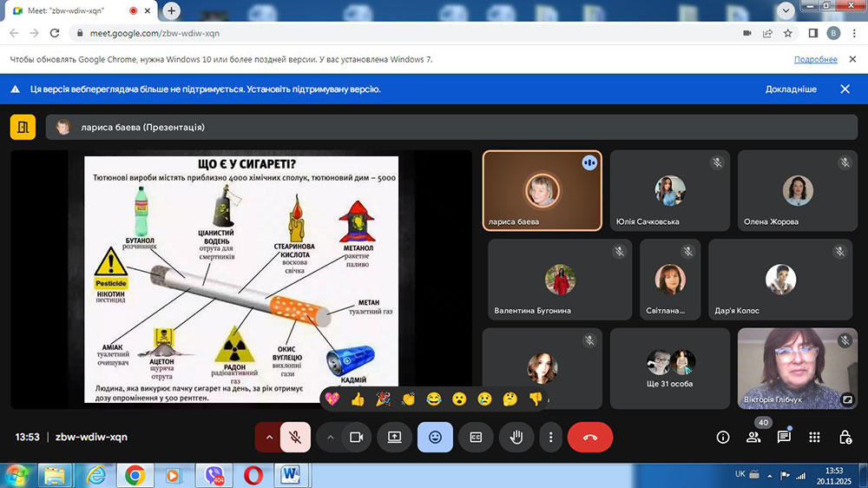Hide the emoji reactions bar
The height and width of the screenshot is (488, 868).
pos(435,438)
